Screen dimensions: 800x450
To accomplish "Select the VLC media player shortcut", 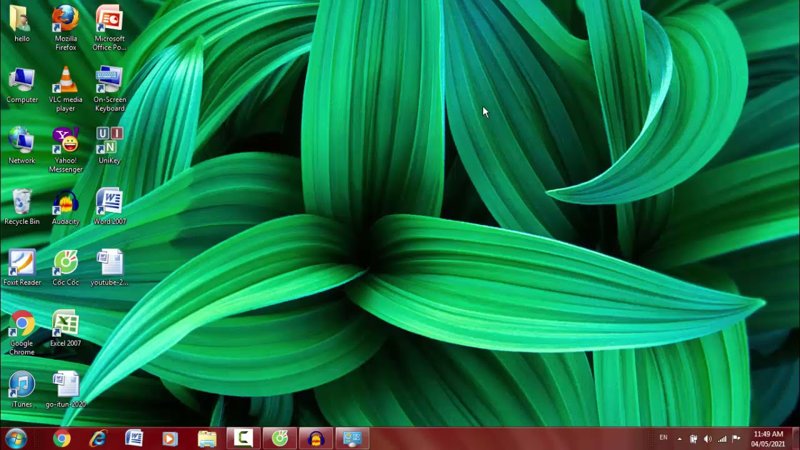I will click(x=65, y=89).
